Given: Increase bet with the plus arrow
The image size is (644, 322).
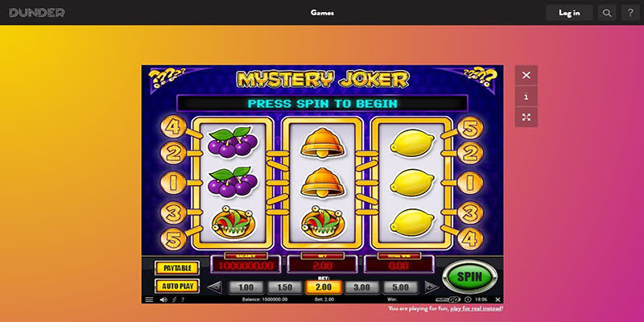Looking at the screenshot, I should [431, 287].
